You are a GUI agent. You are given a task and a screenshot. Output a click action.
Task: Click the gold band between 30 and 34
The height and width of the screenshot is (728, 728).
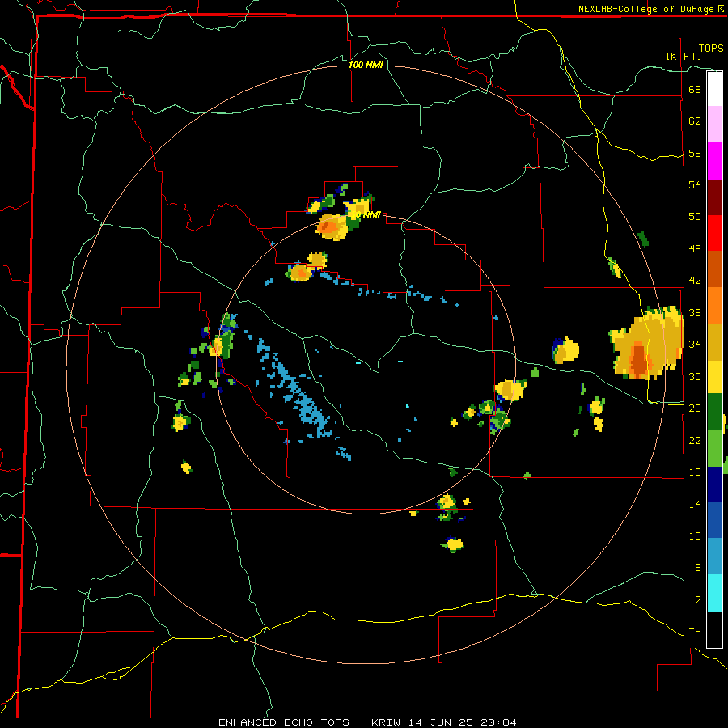714,342
